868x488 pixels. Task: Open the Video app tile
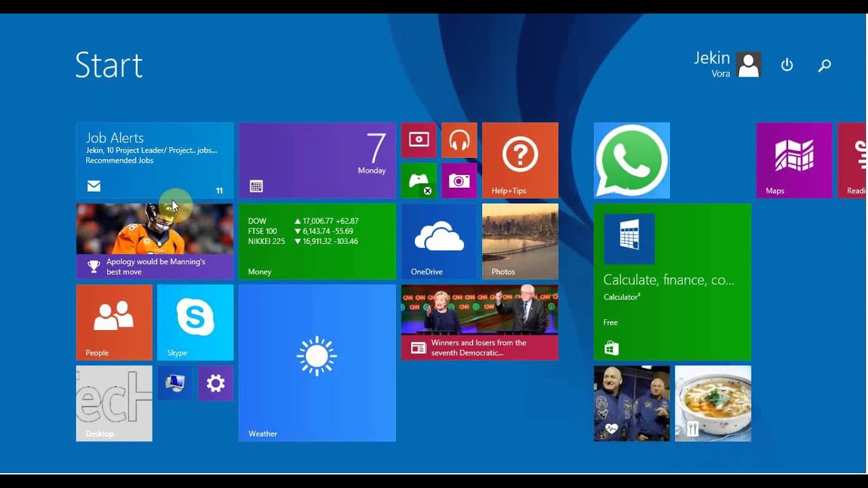419,140
